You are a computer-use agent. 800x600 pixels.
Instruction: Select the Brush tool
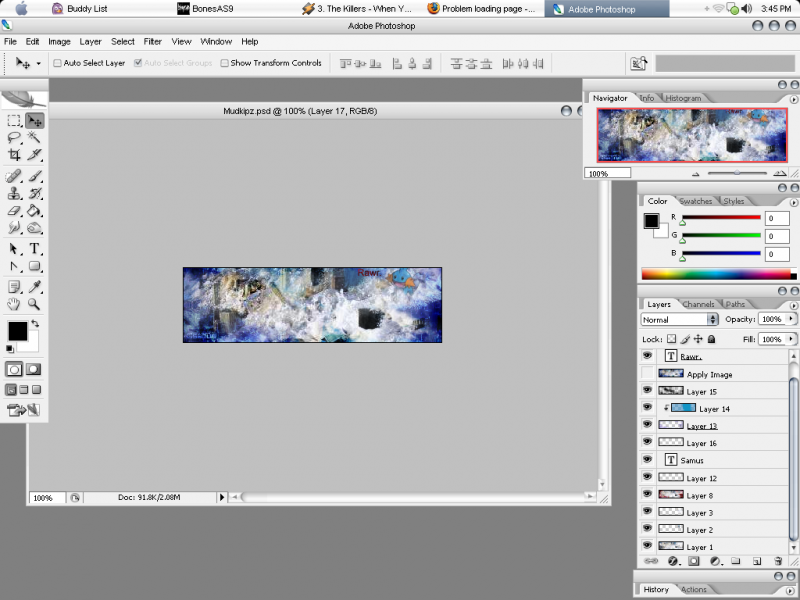pyautogui.click(x=34, y=177)
